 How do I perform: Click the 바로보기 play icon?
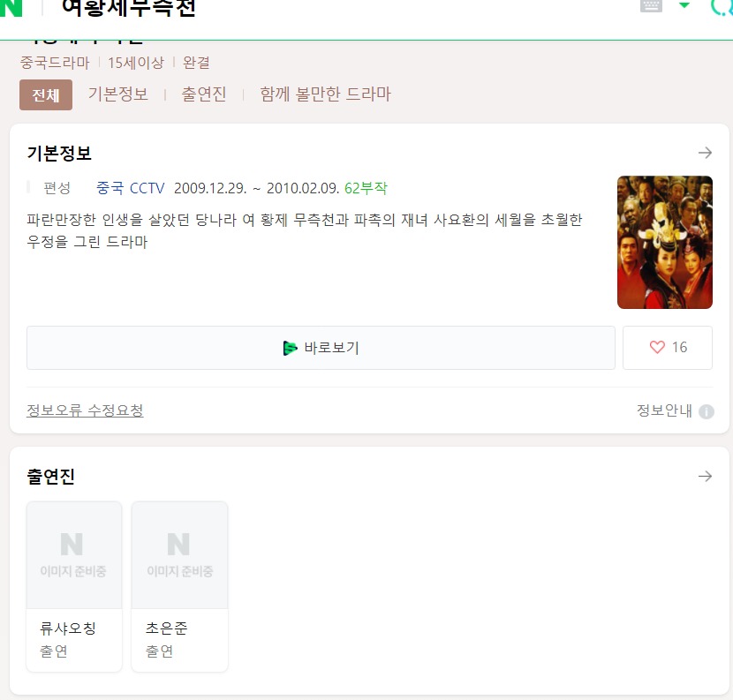pyautogui.click(x=290, y=348)
